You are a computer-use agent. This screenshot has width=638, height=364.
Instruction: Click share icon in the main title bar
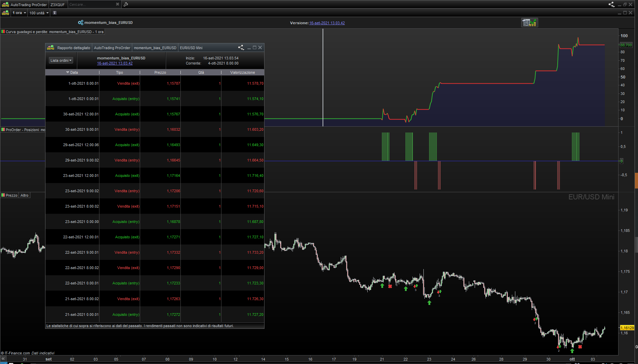(611, 4)
